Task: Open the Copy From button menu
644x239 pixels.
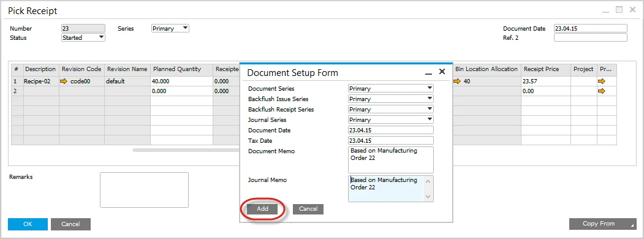Action: coord(602,224)
